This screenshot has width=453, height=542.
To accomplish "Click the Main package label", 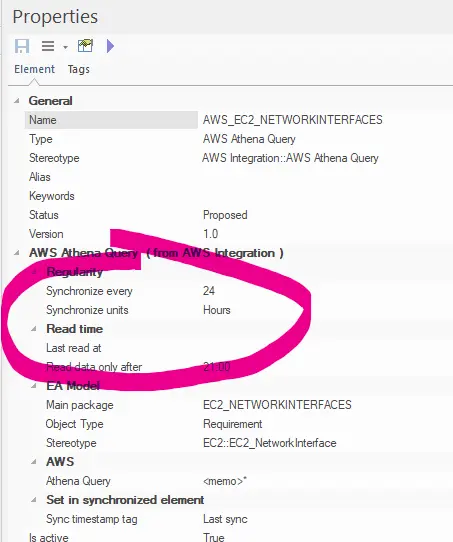I will 79,405.
